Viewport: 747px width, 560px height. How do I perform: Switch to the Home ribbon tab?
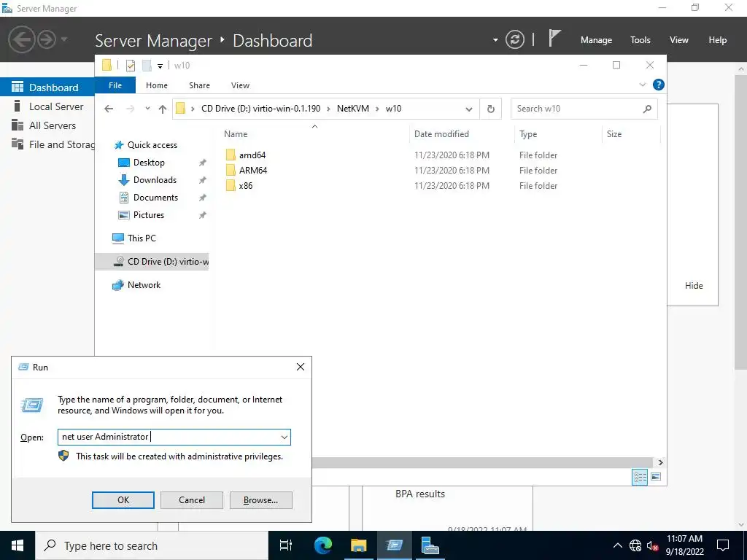(x=157, y=85)
